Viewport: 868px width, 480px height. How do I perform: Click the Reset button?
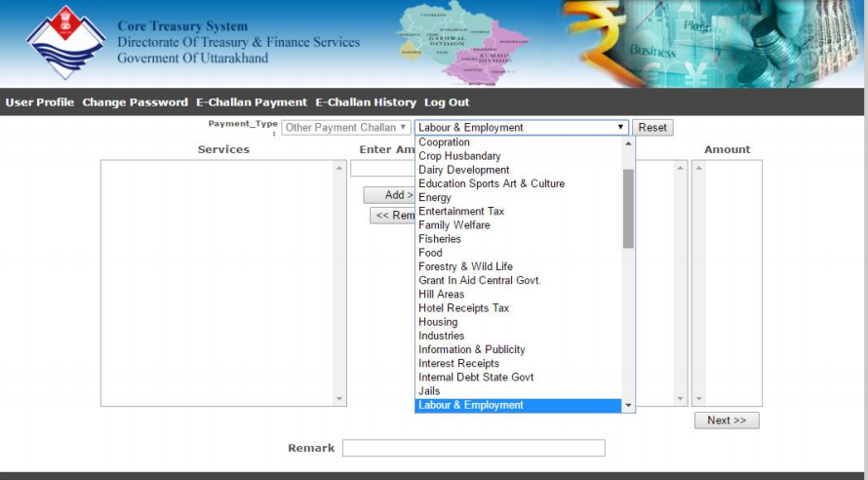pos(652,128)
